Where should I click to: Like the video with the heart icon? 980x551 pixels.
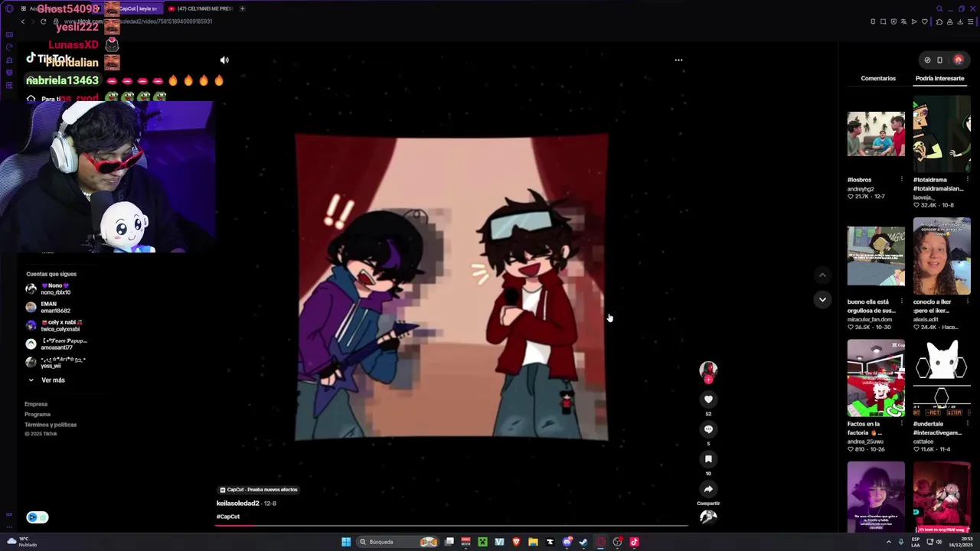click(708, 399)
